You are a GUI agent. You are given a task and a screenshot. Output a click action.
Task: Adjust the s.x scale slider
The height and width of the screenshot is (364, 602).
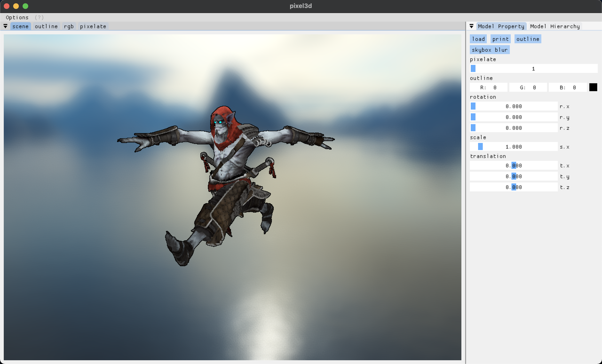(x=514, y=146)
